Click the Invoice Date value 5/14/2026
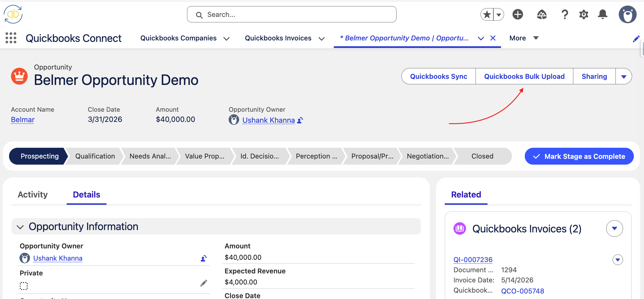The height and width of the screenshot is (299, 644). click(517, 280)
